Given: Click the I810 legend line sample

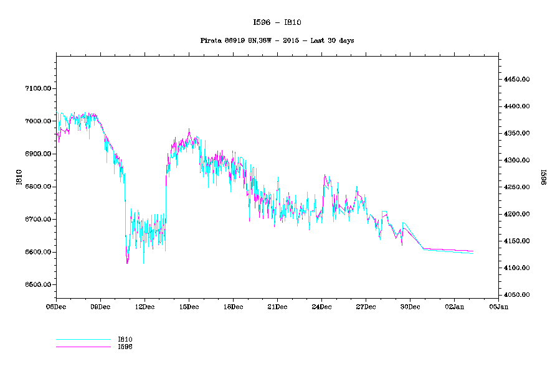Looking at the screenshot, I should [x=83, y=340].
